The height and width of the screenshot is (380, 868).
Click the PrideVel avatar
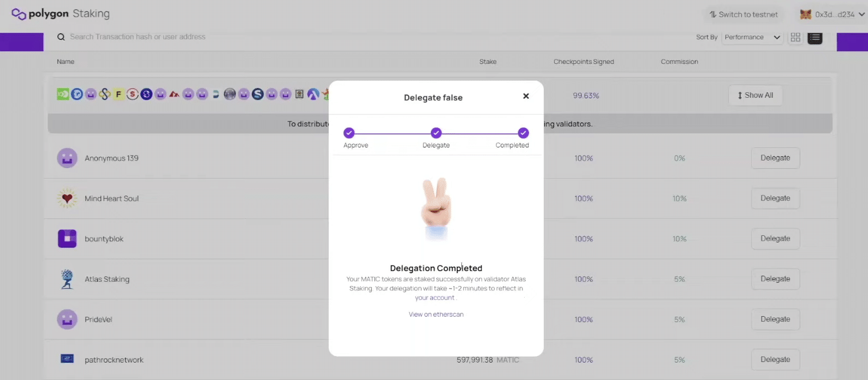(67, 319)
